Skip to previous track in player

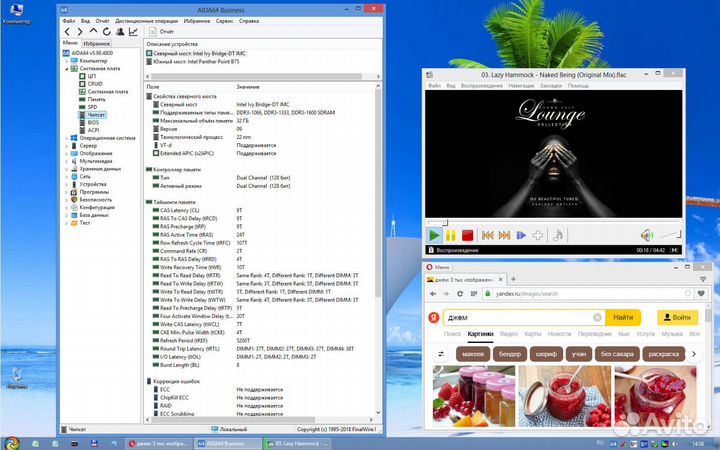[488, 236]
